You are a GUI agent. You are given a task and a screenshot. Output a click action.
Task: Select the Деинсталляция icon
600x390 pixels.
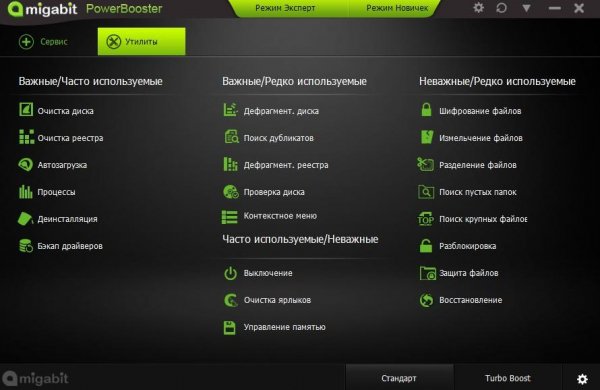[25, 219]
